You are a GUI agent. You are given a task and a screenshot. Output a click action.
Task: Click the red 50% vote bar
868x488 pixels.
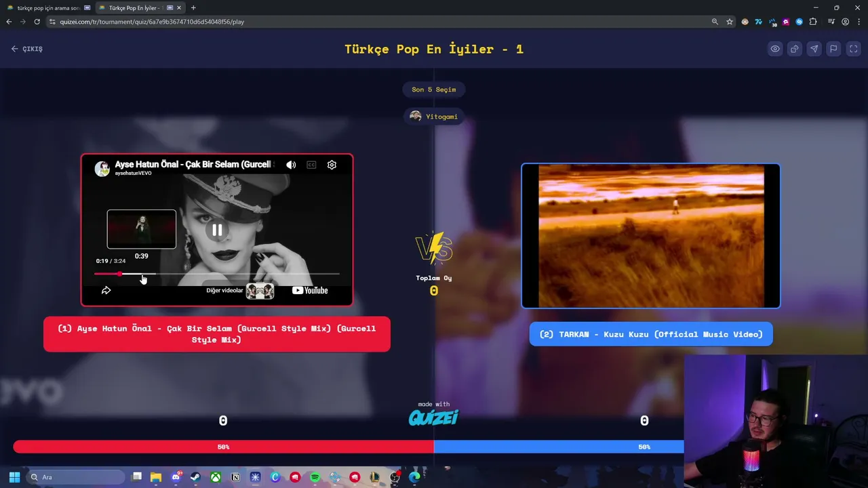point(224,447)
